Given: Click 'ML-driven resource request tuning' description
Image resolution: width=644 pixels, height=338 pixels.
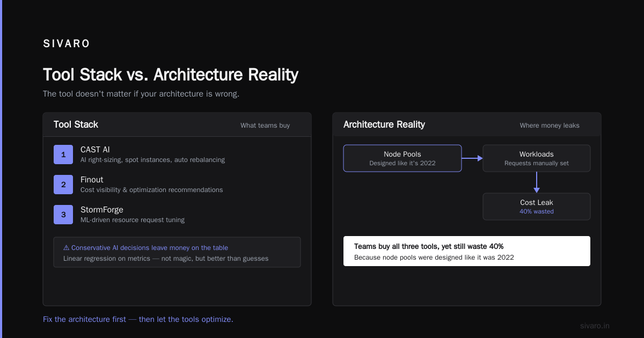Looking at the screenshot, I should pyautogui.click(x=133, y=220).
